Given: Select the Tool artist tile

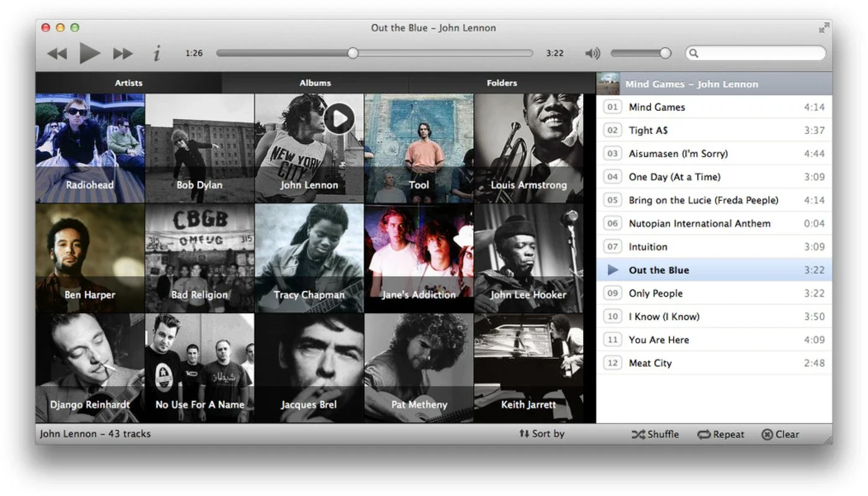Looking at the screenshot, I should (419, 148).
